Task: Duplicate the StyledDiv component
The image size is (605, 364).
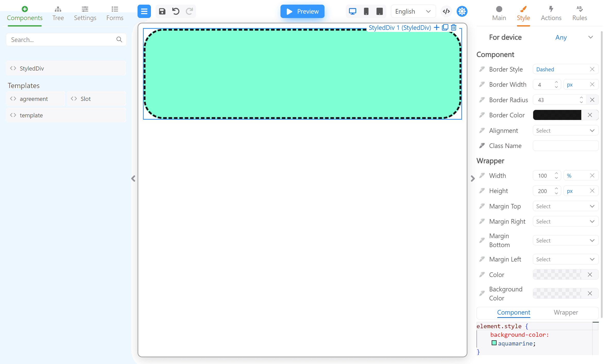Action: (x=445, y=27)
